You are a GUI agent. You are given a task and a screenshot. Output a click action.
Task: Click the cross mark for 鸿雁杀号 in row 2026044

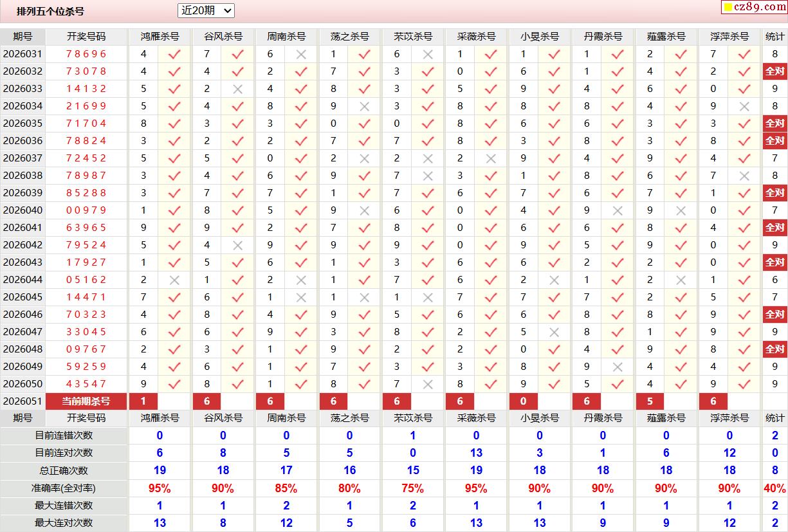[174, 280]
